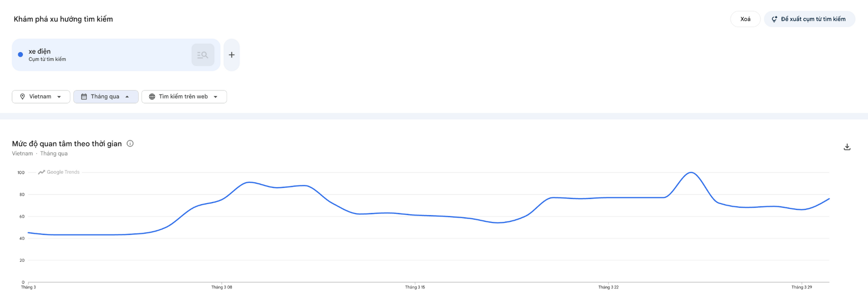Click the Google Trends logo on the chart
868x304 pixels.
pyautogui.click(x=59, y=172)
